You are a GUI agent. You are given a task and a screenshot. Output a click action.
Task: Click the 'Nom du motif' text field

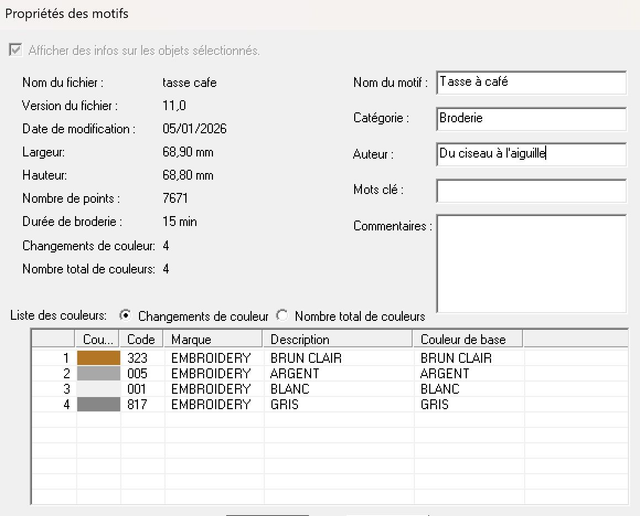coord(530,82)
